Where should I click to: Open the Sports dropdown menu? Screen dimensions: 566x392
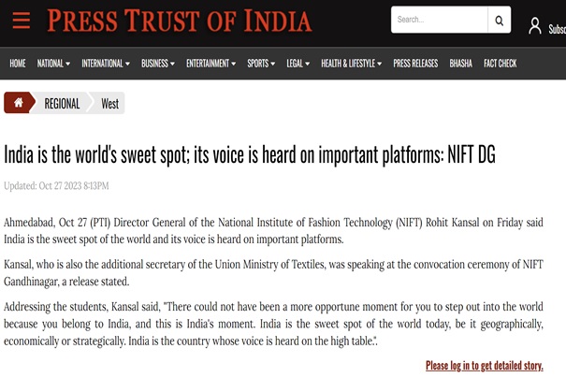(x=261, y=64)
